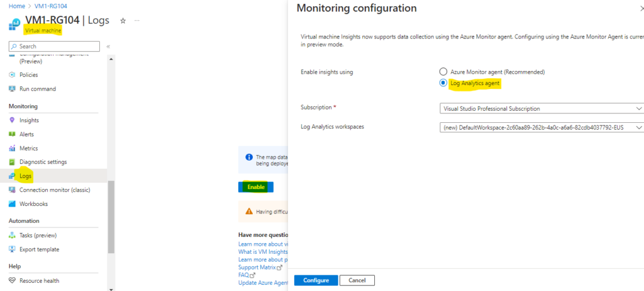
Task: Click the external link icon beside FAQ
Action: (253, 275)
